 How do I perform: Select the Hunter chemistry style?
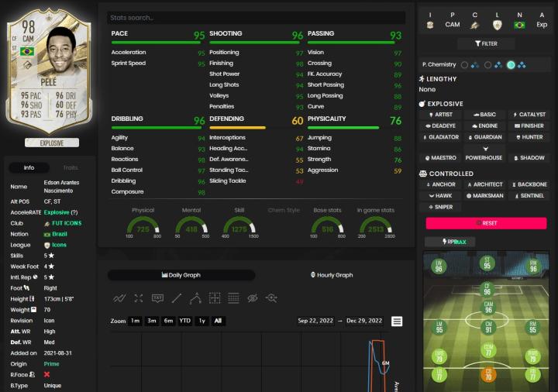click(x=529, y=137)
